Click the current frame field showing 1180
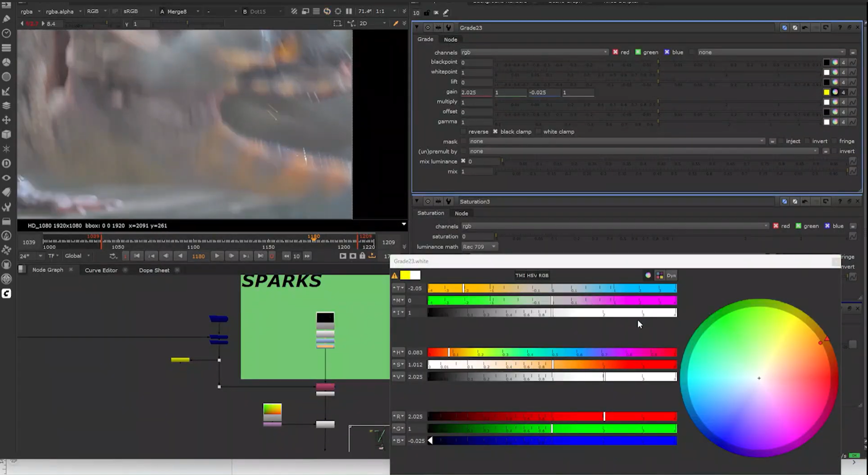This screenshot has width=868, height=475. coord(198,256)
